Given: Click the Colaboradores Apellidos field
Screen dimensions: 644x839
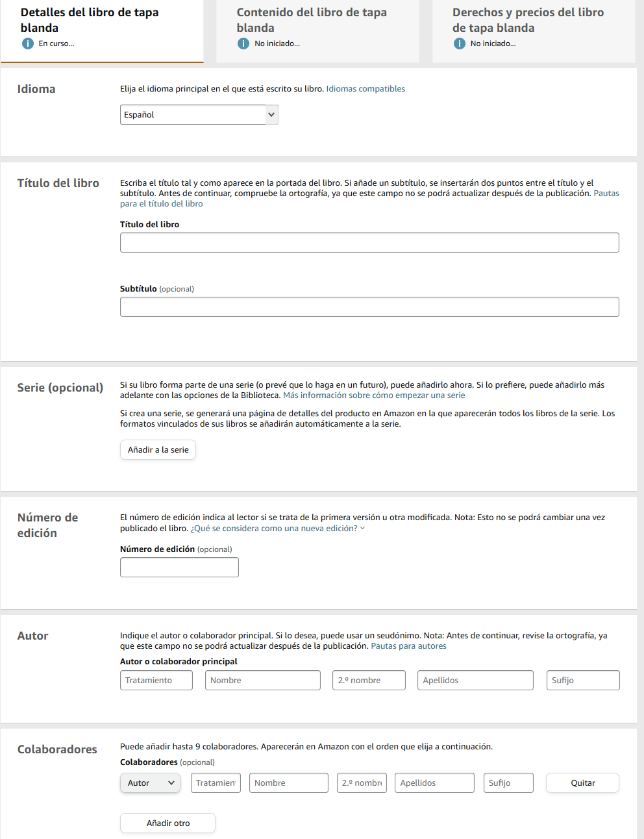Looking at the screenshot, I should (x=435, y=783).
